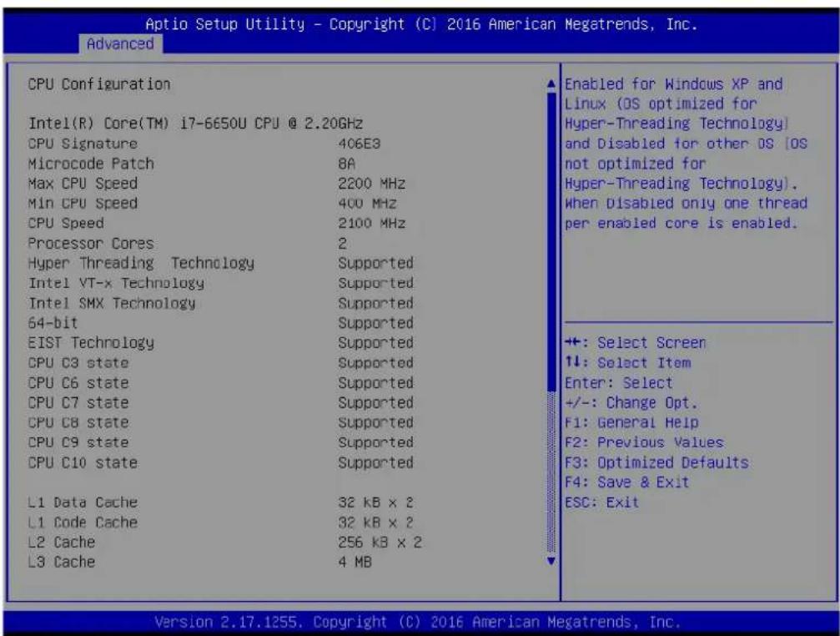Click the ESC: Exit hint
This screenshot has height=636, width=840.
tap(601, 502)
